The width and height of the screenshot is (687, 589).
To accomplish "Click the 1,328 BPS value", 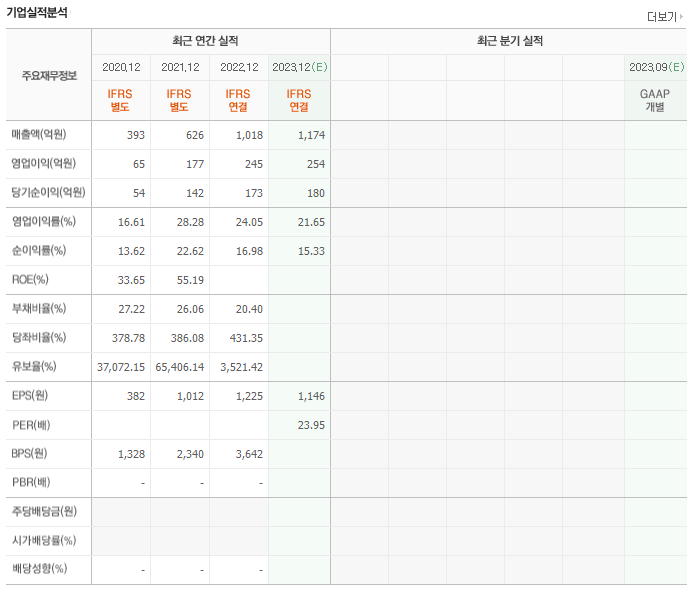I will tap(131, 454).
